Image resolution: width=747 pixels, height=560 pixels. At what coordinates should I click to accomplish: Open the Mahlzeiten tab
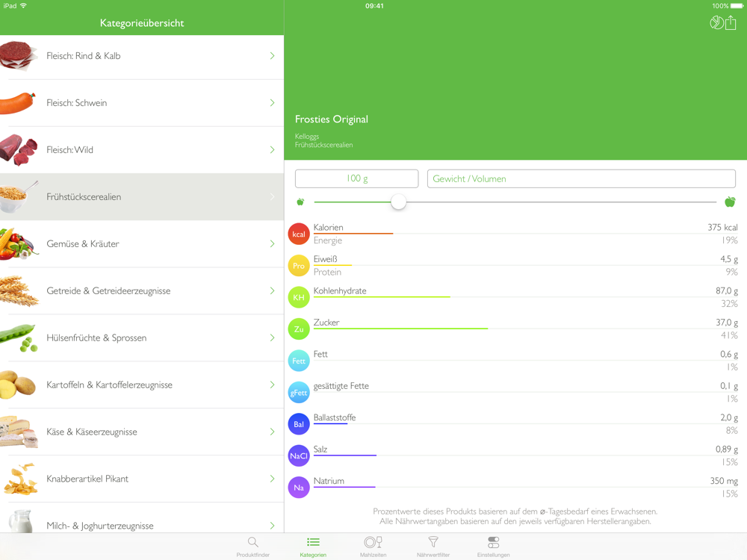tap(373, 547)
